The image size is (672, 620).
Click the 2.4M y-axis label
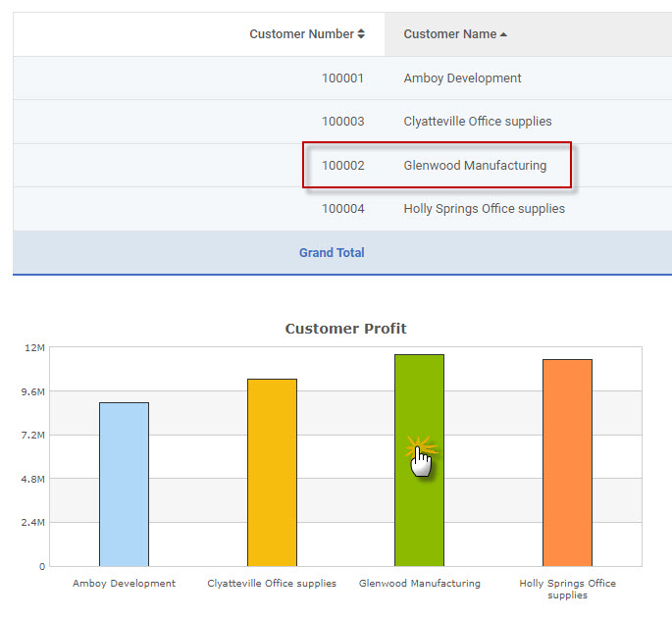coord(33,522)
